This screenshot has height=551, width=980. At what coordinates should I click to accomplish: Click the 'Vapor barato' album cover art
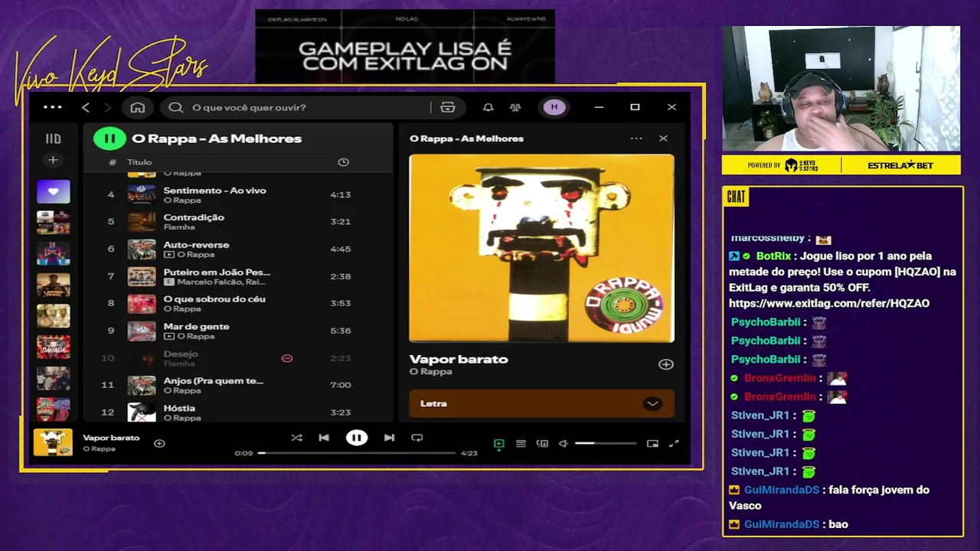pyautogui.click(x=541, y=248)
